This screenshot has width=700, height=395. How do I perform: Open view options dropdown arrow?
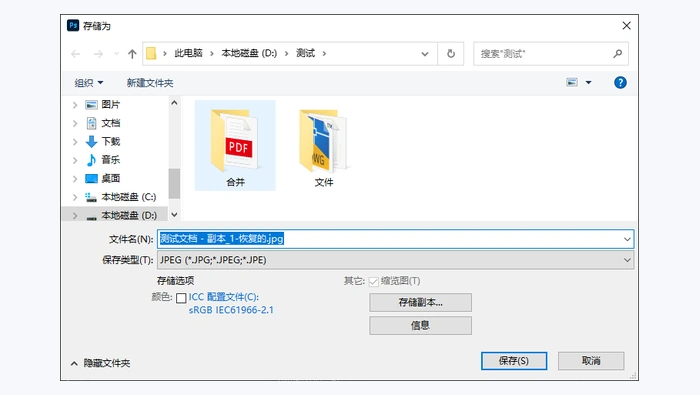(x=588, y=83)
